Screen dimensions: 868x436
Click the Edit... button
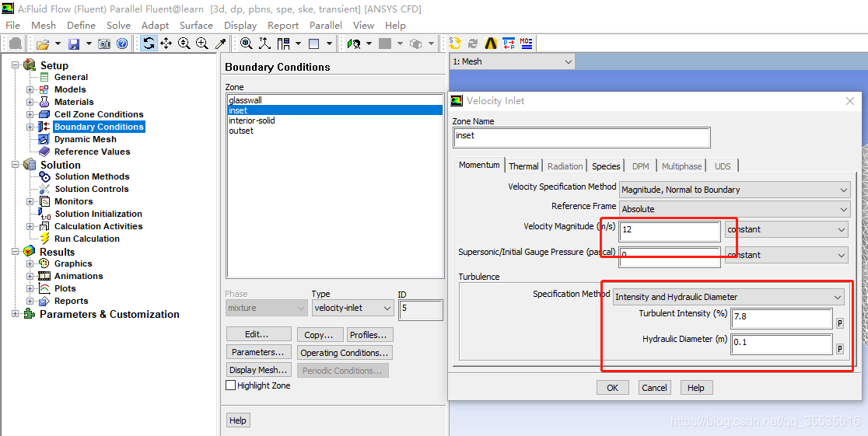(258, 334)
